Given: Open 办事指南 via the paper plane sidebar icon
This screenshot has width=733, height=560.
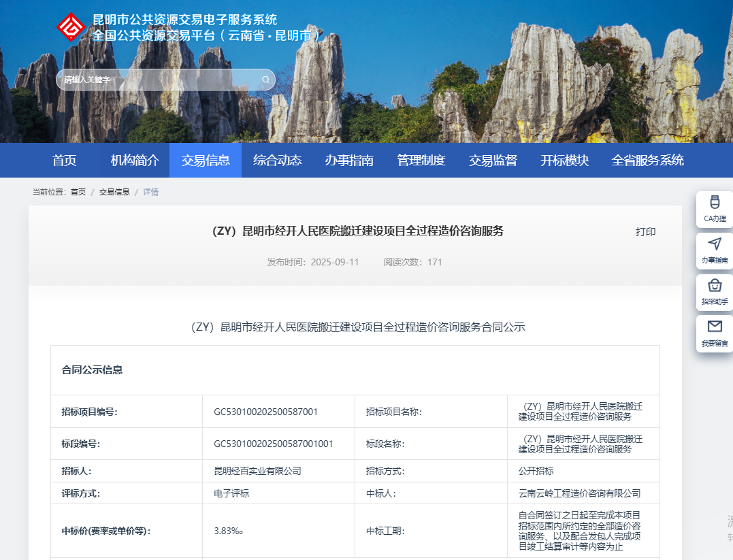Looking at the screenshot, I should [714, 245].
